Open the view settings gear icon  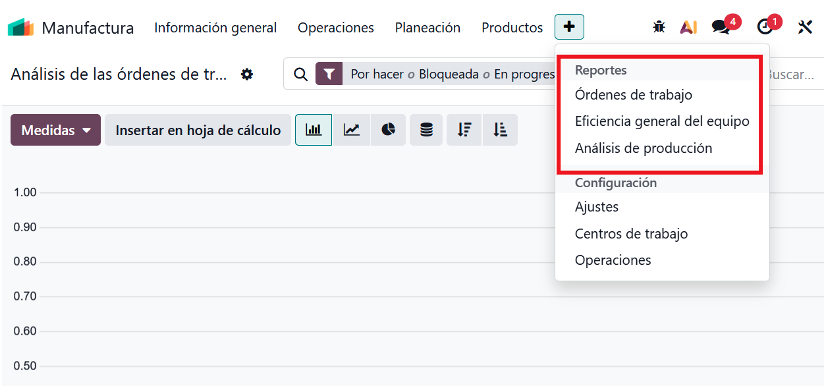tap(247, 74)
